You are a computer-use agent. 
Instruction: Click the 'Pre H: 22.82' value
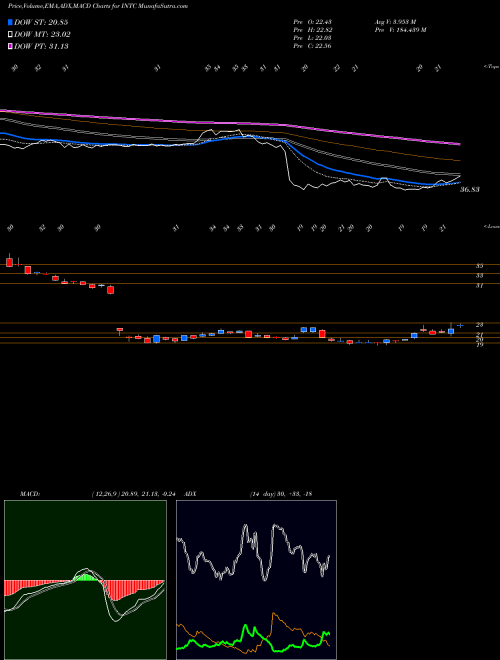[312, 30]
